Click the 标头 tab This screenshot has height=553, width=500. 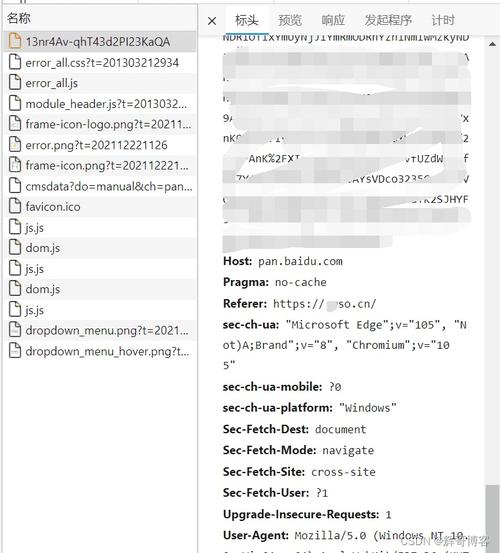[x=246, y=20]
